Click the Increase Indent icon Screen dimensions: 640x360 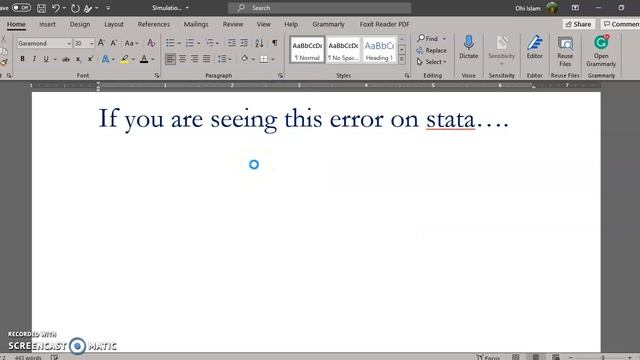click(244, 42)
